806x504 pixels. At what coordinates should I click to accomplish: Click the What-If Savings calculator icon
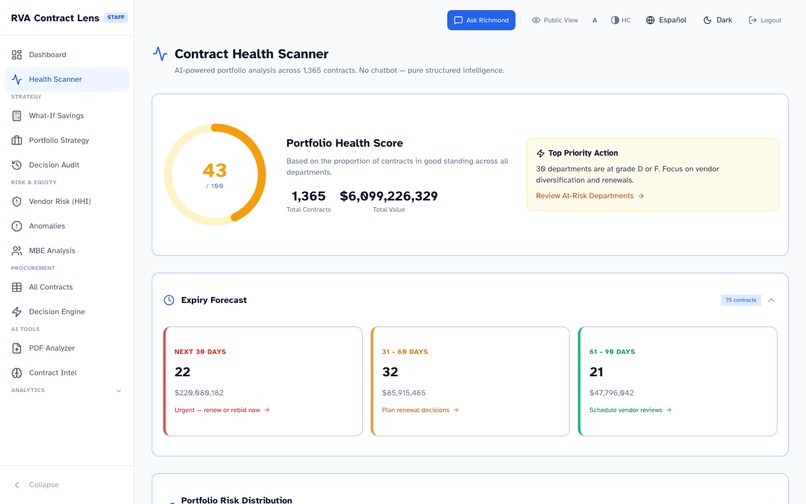coord(17,116)
